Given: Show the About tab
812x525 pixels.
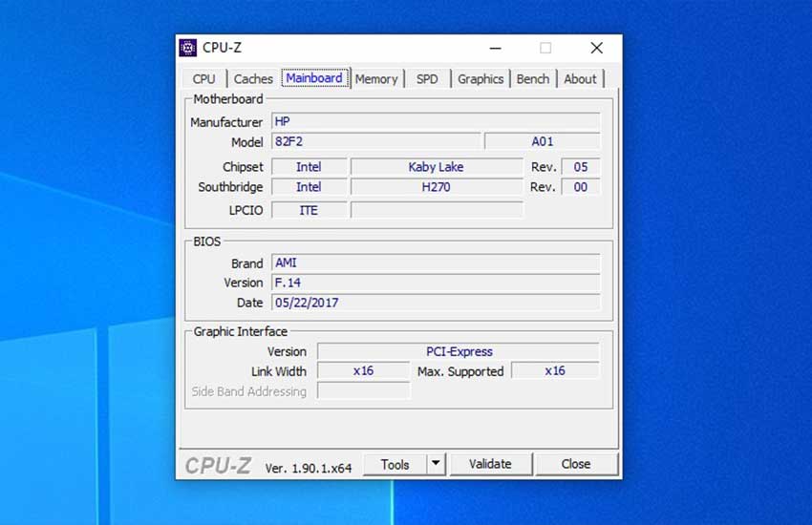Looking at the screenshot, I should 580,79.
